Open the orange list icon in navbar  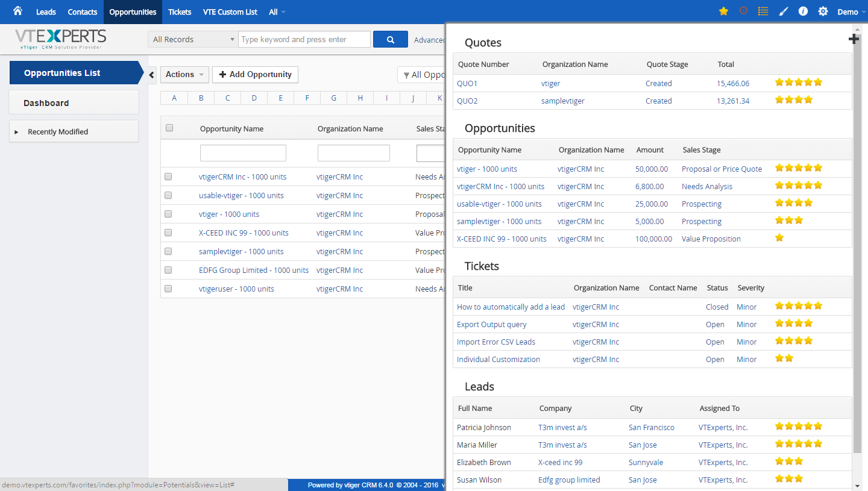point(763,11)
